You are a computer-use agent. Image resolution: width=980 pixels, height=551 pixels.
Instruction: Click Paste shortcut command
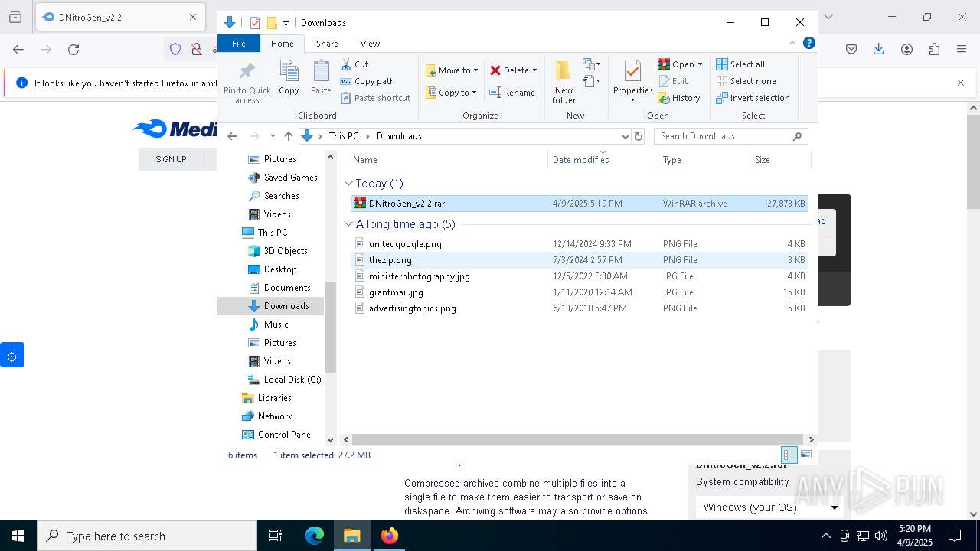click(376, 98)
